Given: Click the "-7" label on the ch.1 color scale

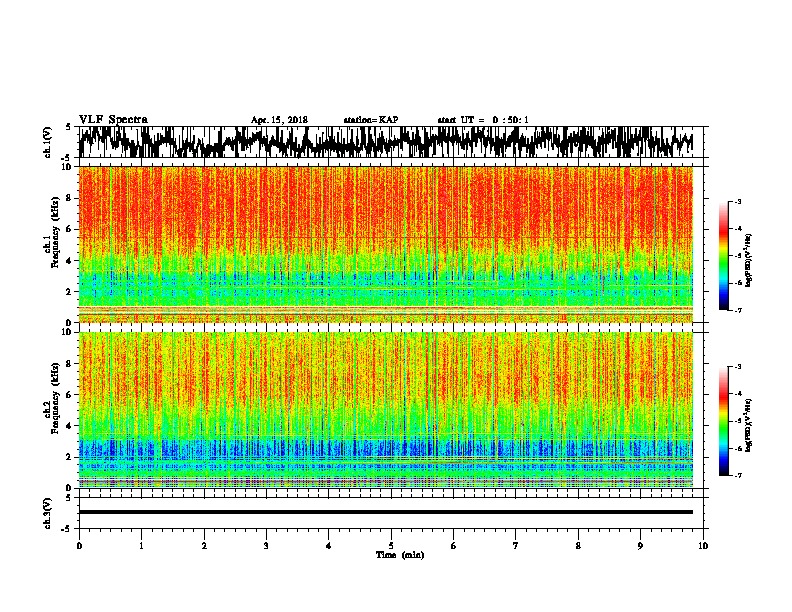Looking at the screenshot, I should point(737,310).
